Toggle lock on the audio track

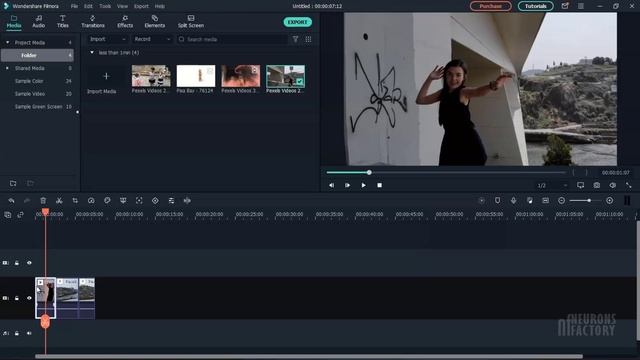tap(17, 333)
